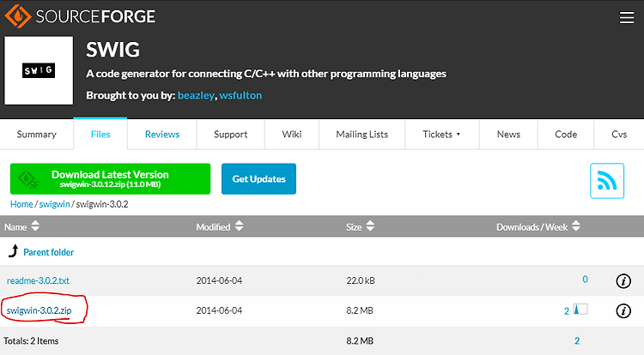Switch to the Summary tab
The height and width of the screenshot is (355, 644).
coord(37,135)
